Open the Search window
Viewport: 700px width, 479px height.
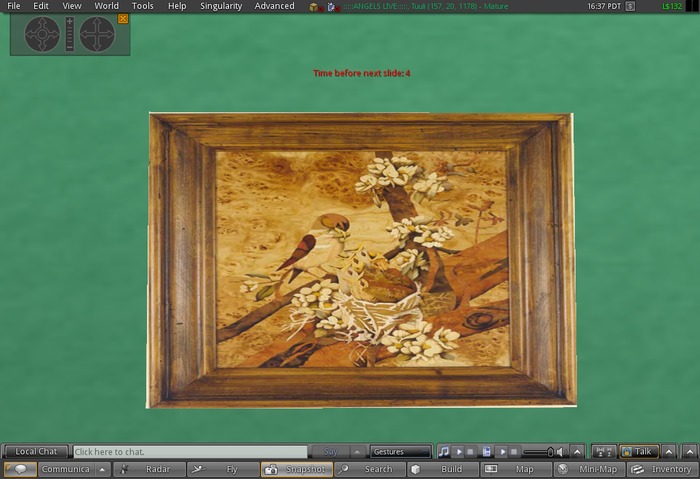point(370,469)
